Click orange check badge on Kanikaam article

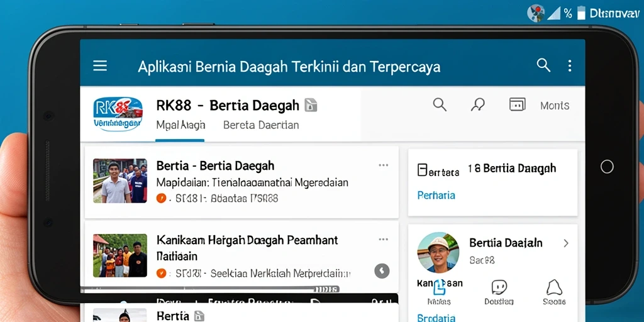pos(161,273)
